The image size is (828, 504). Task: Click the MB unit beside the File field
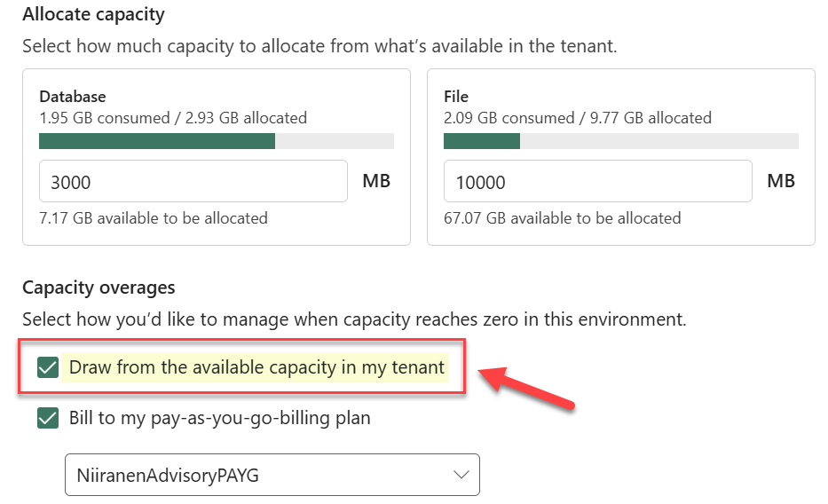(x=781, y=181)
